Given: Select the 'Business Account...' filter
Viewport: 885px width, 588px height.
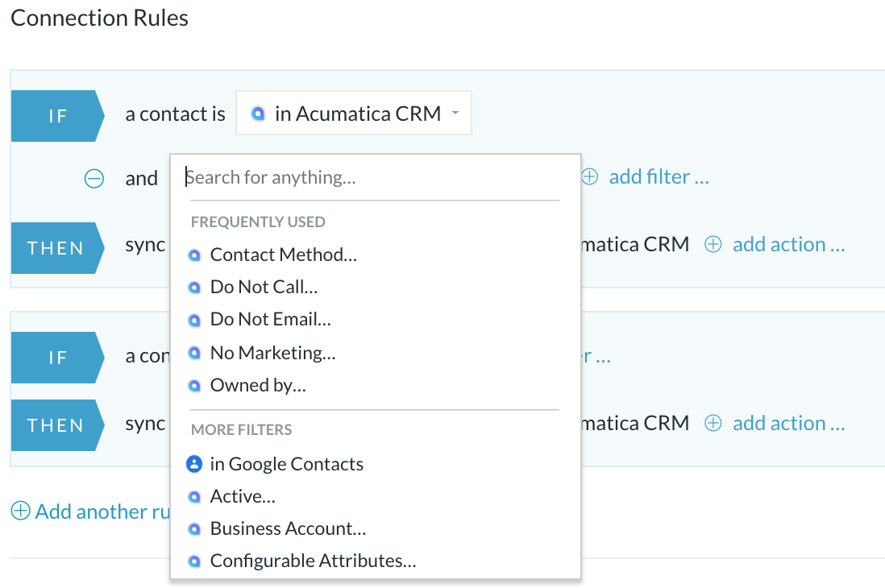Looking at the screenshot, I should (288, 528).
